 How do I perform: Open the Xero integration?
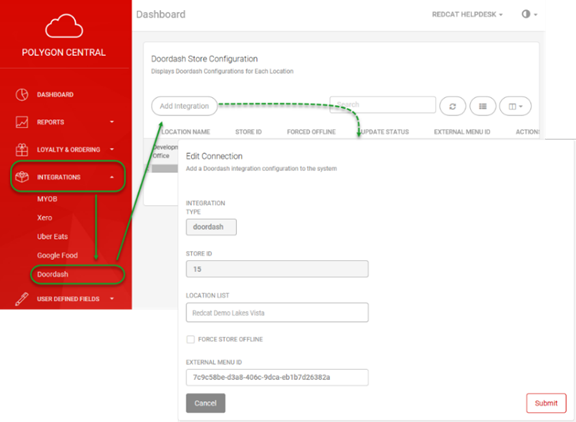coord(44,218)
